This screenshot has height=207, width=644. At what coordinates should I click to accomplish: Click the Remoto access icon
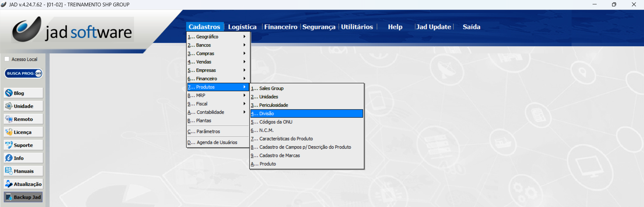(x=9, y=119)
